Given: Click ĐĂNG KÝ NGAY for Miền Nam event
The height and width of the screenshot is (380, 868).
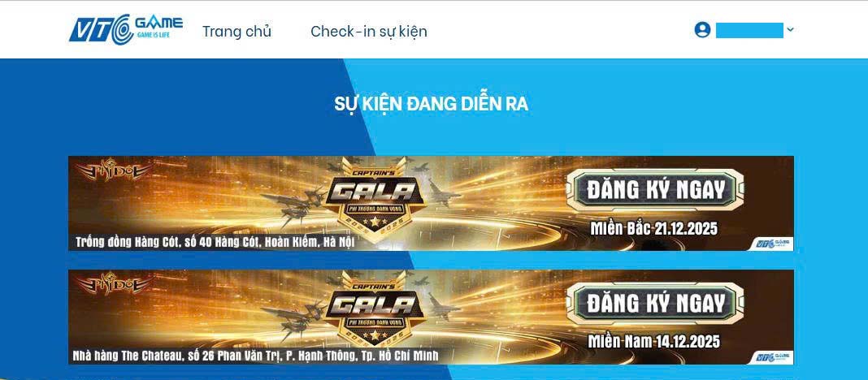Looking at the screenshot, I should [655, 304].
